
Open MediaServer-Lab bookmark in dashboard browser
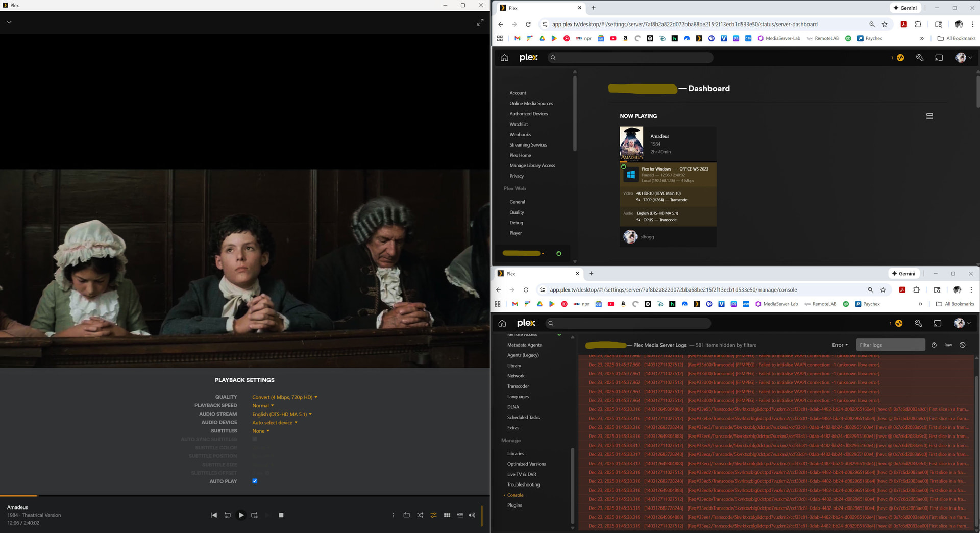coord(779,38)
